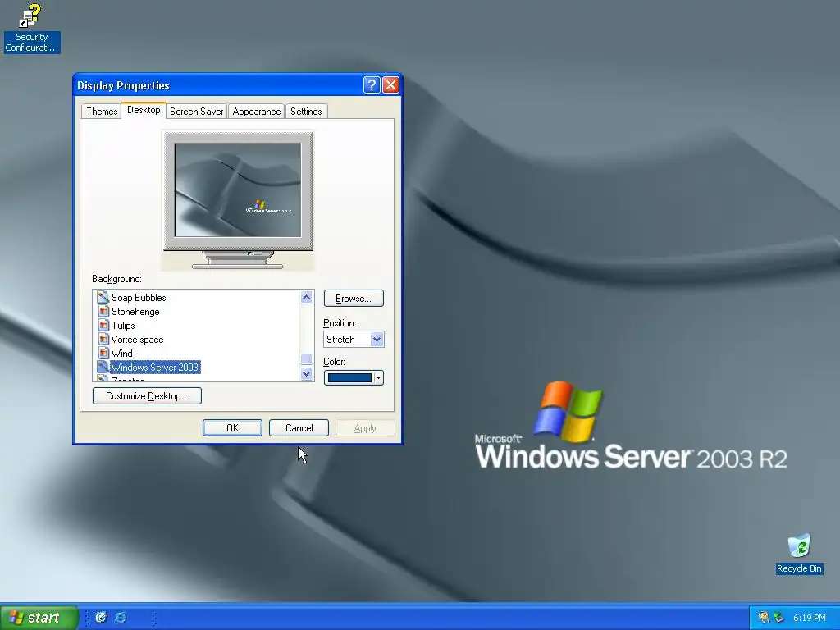Click the taskbar clock showing 6:19 PM
The width and height of the screenshot is (840, 630).
pyautogui.click(x=810, y=618)
